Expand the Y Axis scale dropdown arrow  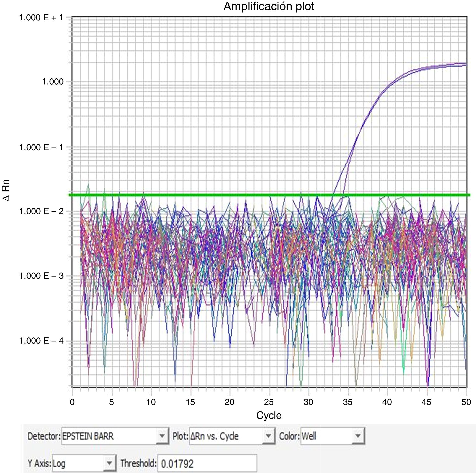[x=109, y=463]
